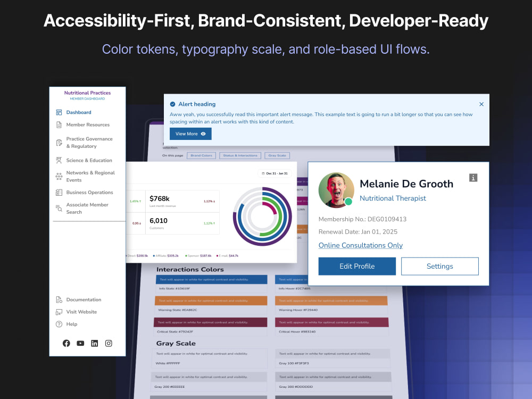Select Practice Governance & Regulatory

point(89,143)
